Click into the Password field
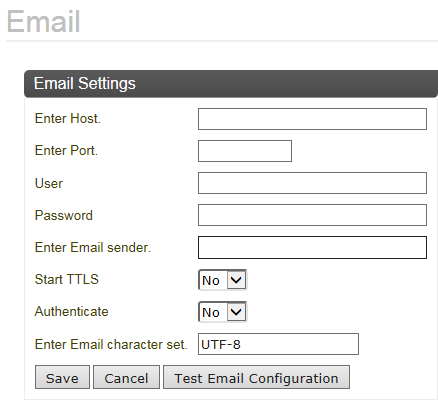The image size is (438, 410). [x=312, y=215]
